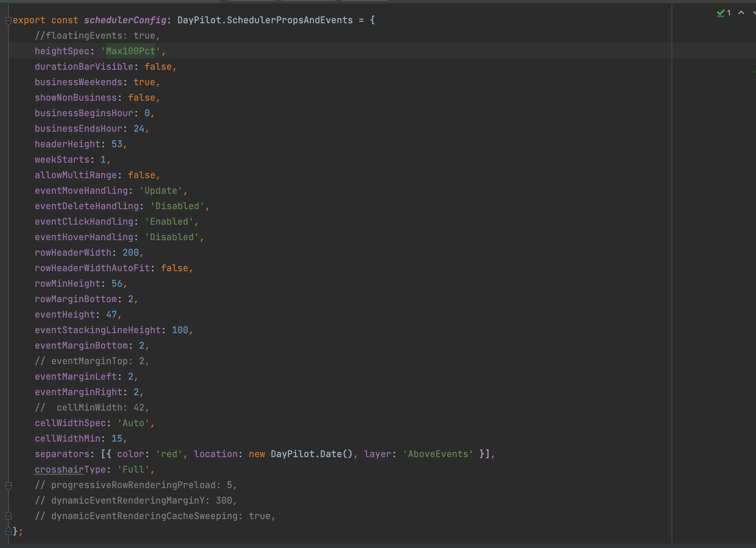This screenshot has height=548, width=756.
Task: Click the durationBarVisible property
Action: 84,67
